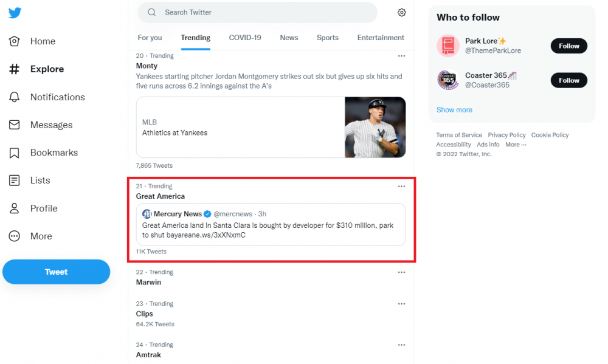The width and height of the screenshot is (608, 364).
Task: Click Show more in Who to follow
Action: click(454, 110)
